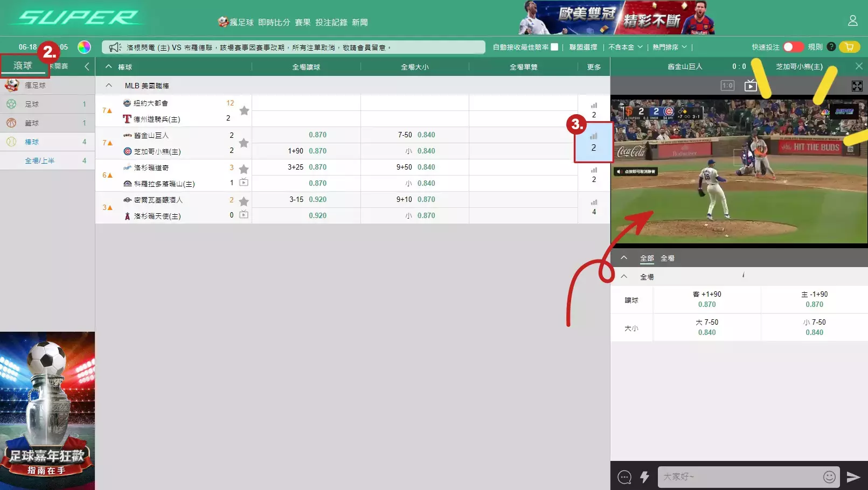Click the 3+25 0.870 handicap odds
Screen dimensions: 868x490
[307, 167]
